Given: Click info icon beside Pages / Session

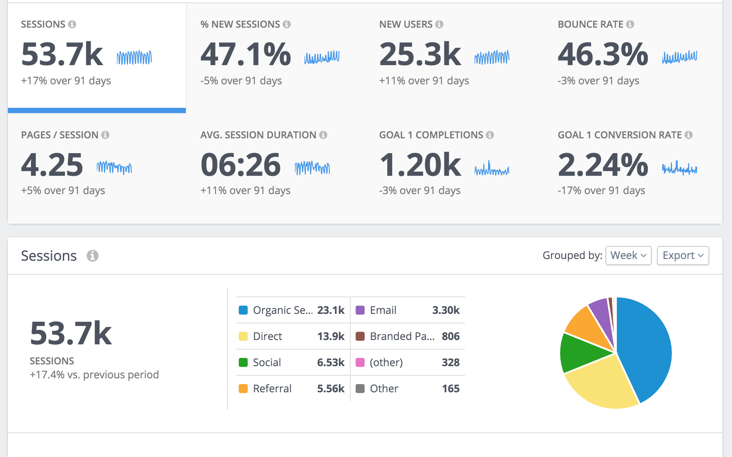Looking at the screenshot, I should tap(106, 135).
